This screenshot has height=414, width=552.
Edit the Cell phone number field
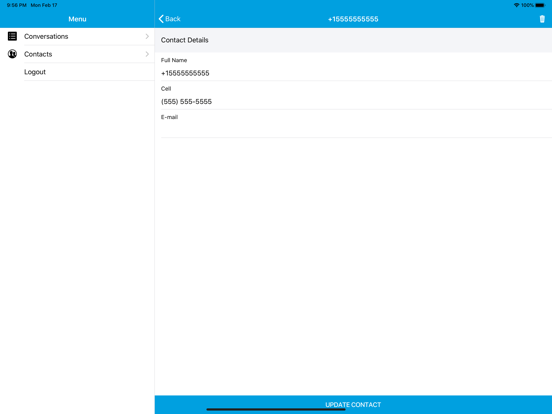click(x=356, y=102)
